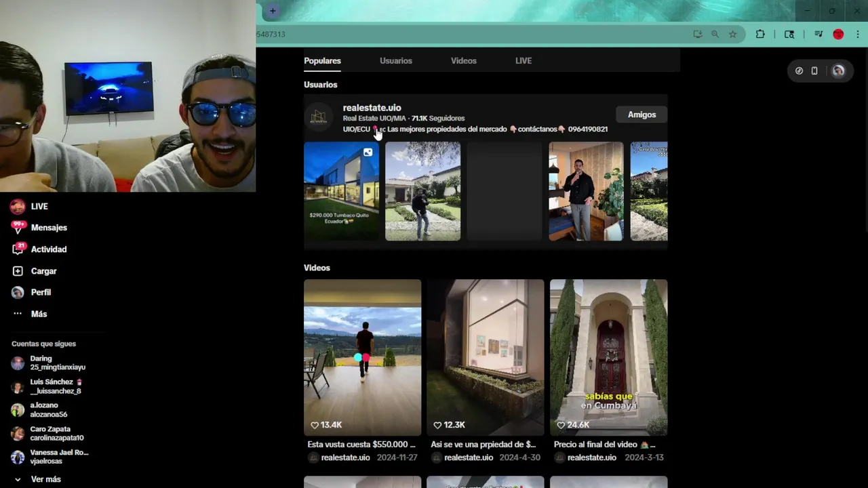The height and width of the screenshot is (488, 868).
Task: Open $290.000 Tumbaco Quito house thumbnail
Action: click(341, 191)
